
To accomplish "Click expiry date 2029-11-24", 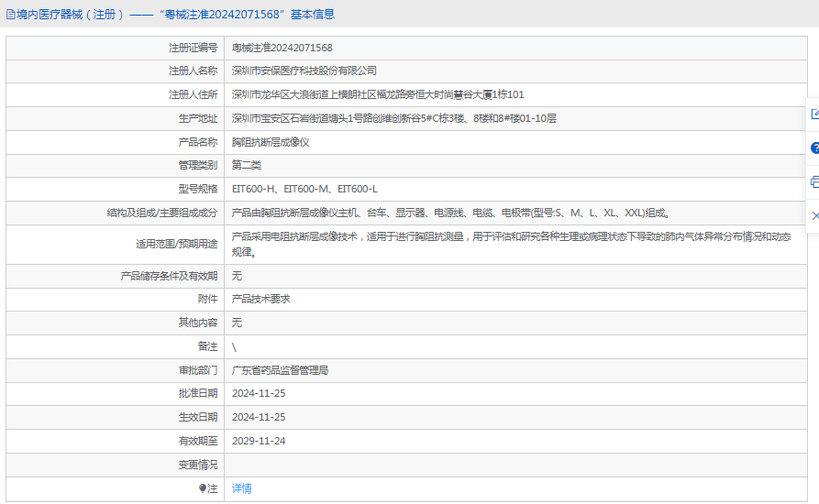I will (259, 441).
